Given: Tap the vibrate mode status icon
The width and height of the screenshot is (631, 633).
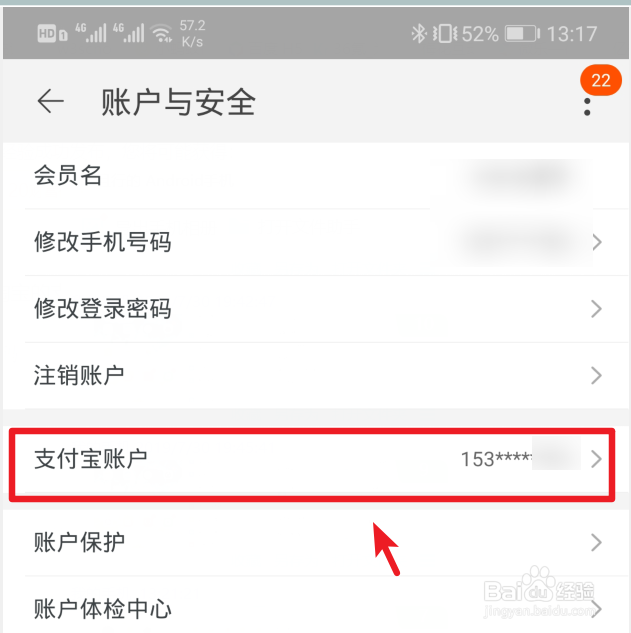Looking at the screenshot, I should coord(445,34).
